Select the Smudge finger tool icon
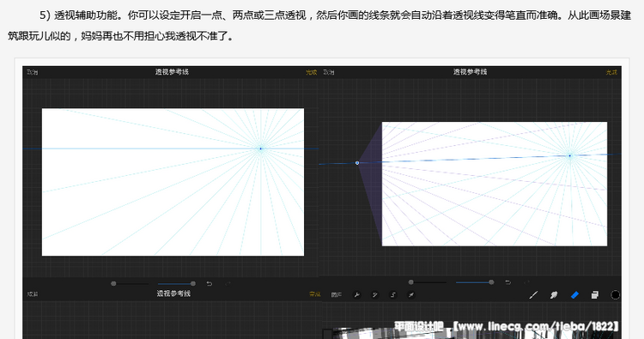Screen dimensions: 644x339 pos(554,294)
